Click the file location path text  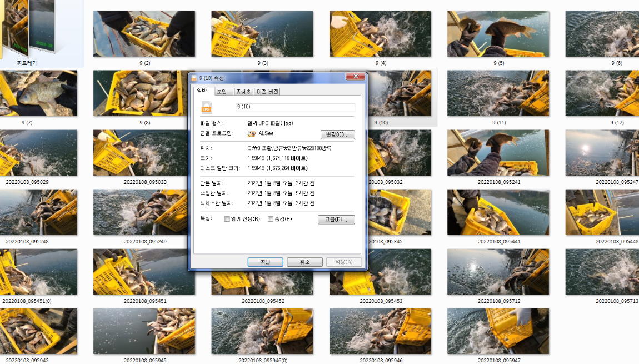(289, 148)
